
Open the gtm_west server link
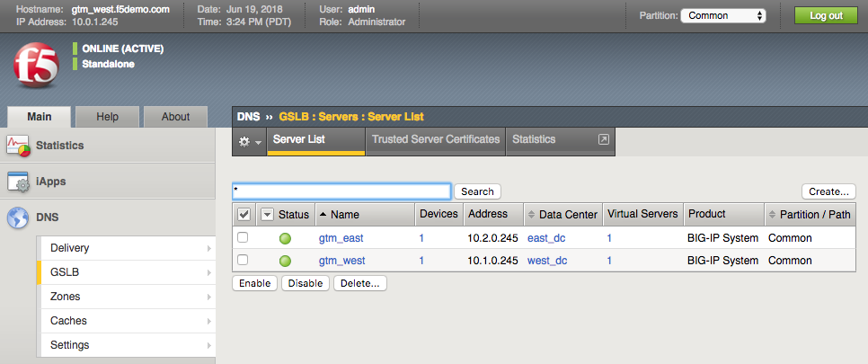pos(341,261)
